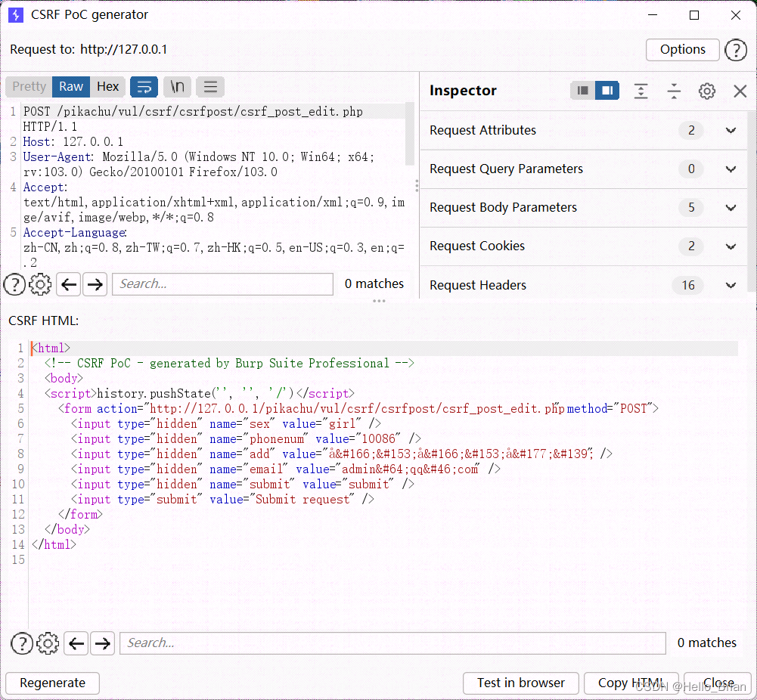Open CSRF HTML search help icon
The height and width of the screenshot is (700, 757).
click(x=22, y=643)
